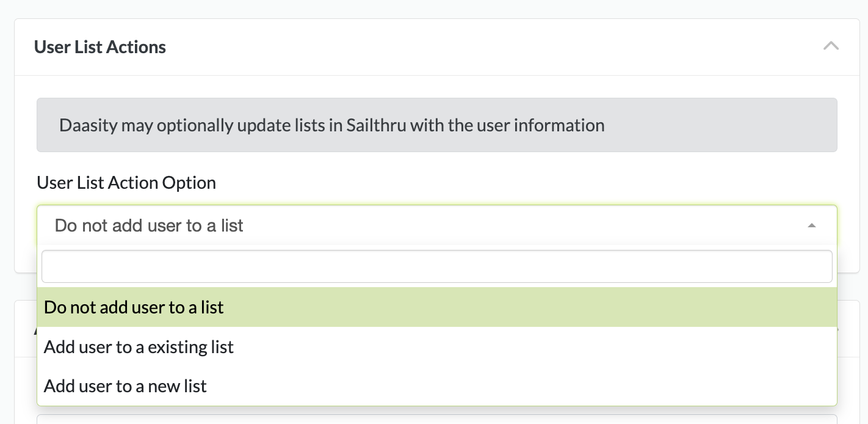The image size is (868, 424).
Task: Click the 'User List Action Option' label
Action: tap(126, 183)
